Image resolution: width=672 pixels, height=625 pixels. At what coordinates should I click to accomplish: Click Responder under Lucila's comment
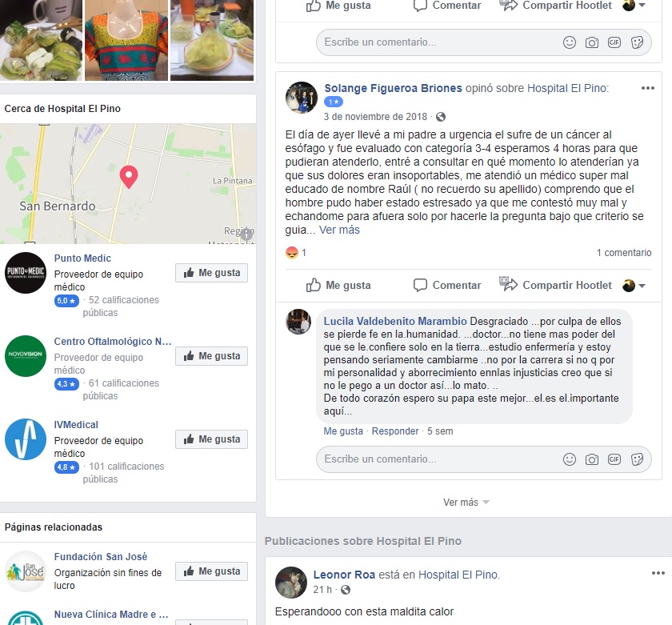394,431
